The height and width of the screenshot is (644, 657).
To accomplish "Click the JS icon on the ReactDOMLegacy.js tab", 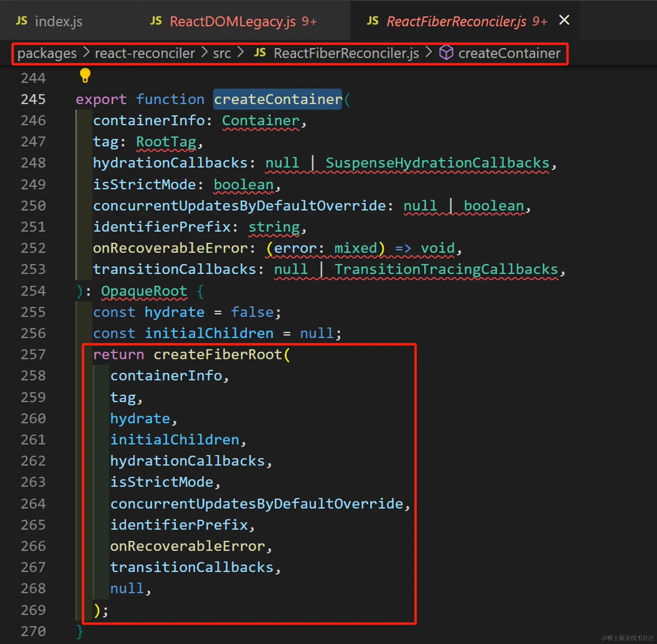I will 156,21.
